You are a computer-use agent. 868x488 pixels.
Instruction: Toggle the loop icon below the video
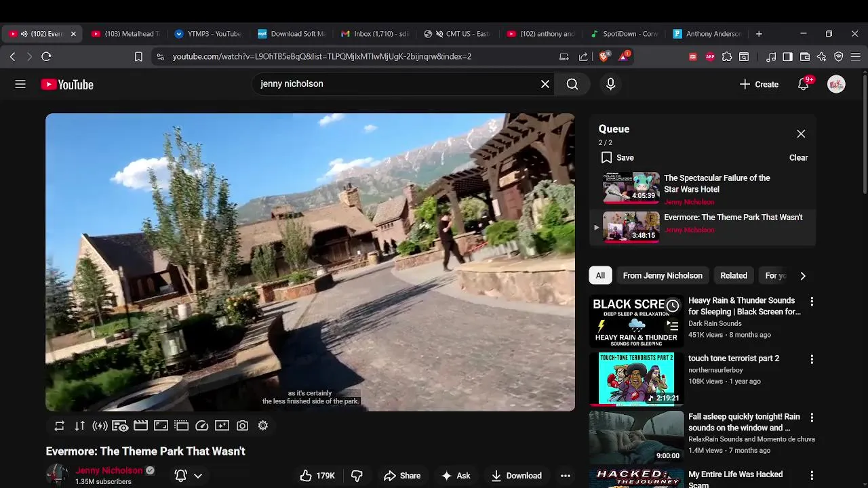[59, 426]
